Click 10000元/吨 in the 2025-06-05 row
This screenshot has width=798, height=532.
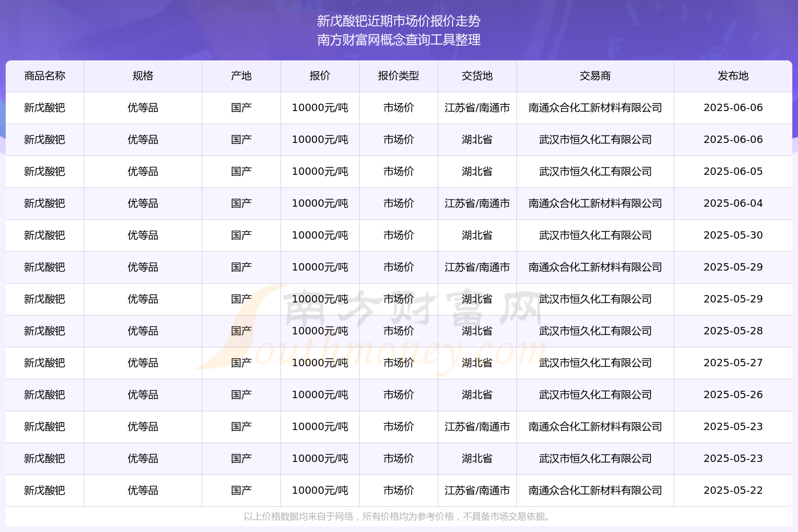(x=320, y=171)
